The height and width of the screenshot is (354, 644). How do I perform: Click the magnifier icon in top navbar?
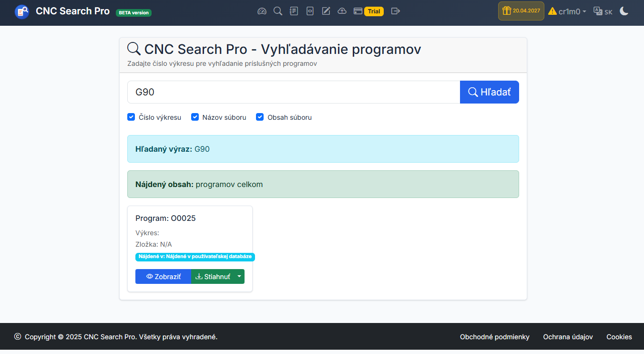point(277,11)
